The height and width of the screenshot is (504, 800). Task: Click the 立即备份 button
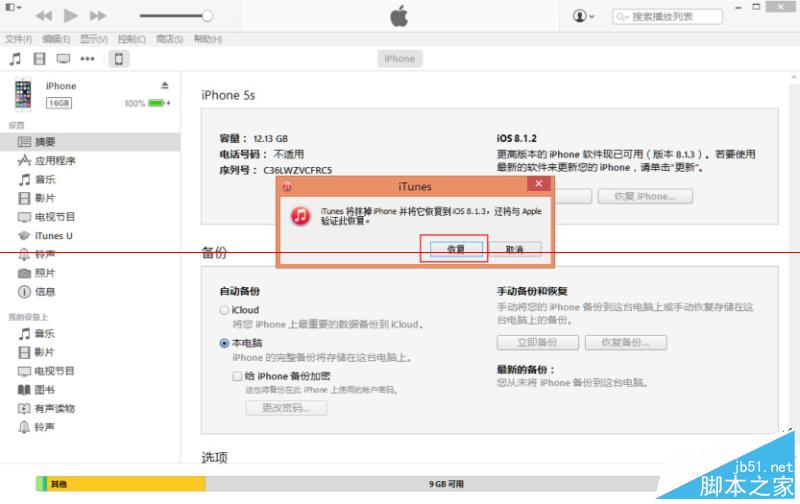[x=538, y=342]
